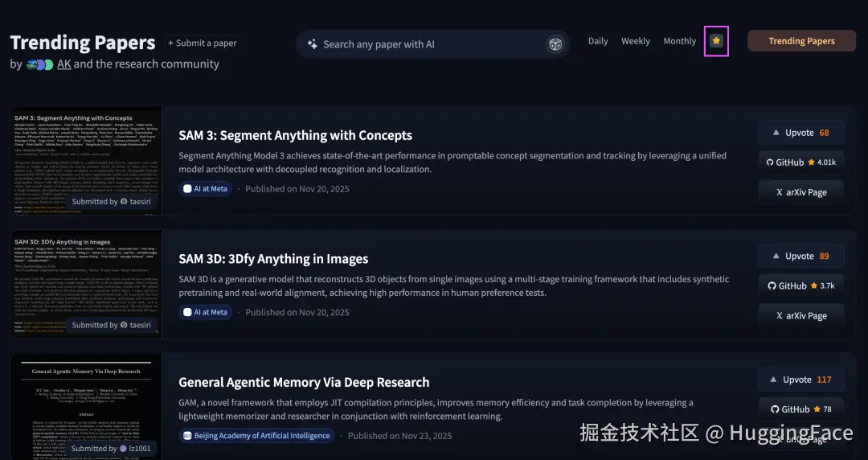Click the BAAI logo icon in organization tag

click(187, 436)
